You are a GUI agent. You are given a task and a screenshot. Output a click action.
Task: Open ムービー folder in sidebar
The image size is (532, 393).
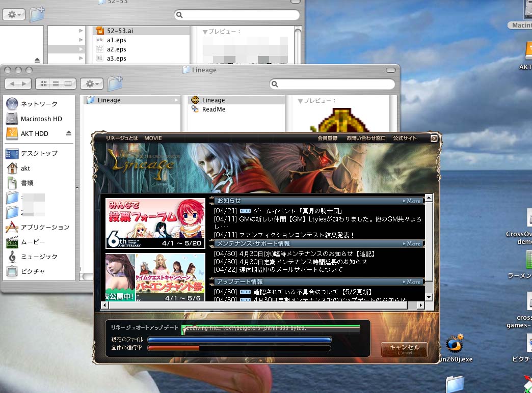pos(25,242)
